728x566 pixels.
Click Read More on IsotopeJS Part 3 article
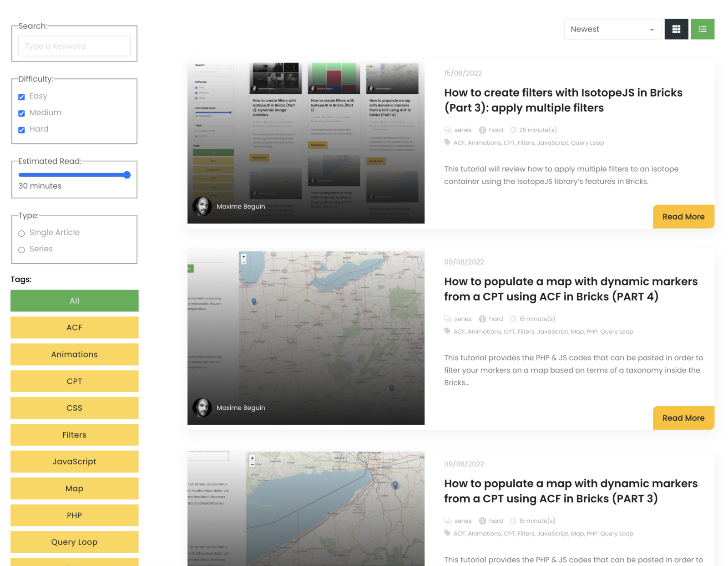(683, 217)
